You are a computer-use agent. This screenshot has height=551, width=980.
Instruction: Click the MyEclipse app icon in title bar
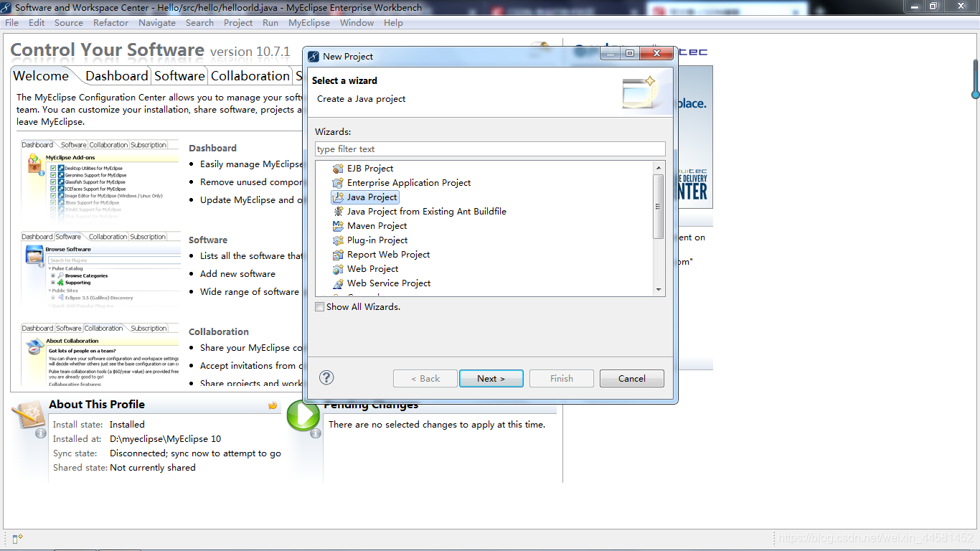tap(7, 7)
